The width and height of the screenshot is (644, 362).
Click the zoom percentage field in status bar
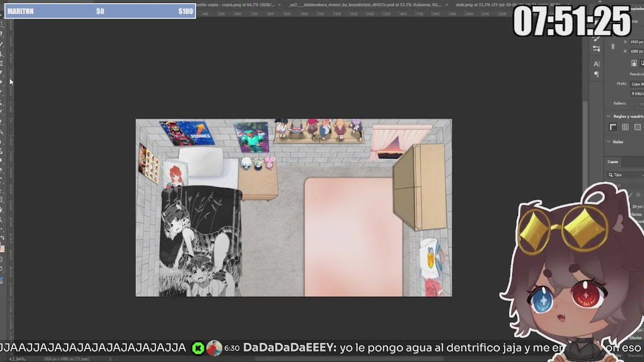pyautogui.click(x=18, y=359)
